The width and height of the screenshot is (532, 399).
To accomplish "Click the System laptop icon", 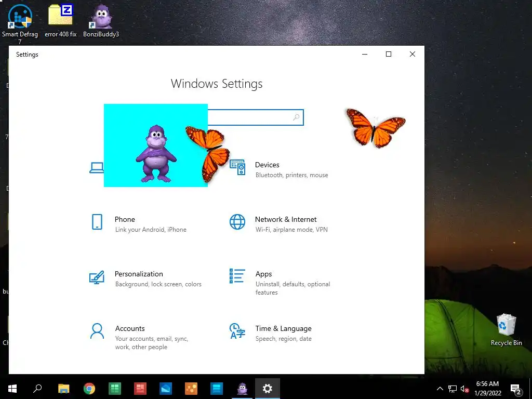I will 97,168.
